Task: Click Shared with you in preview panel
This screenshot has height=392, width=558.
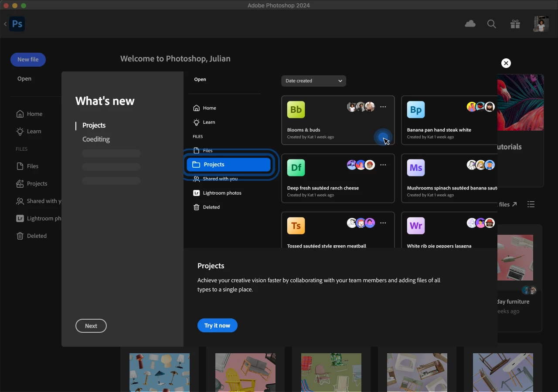Action: [x=216, y=179]
